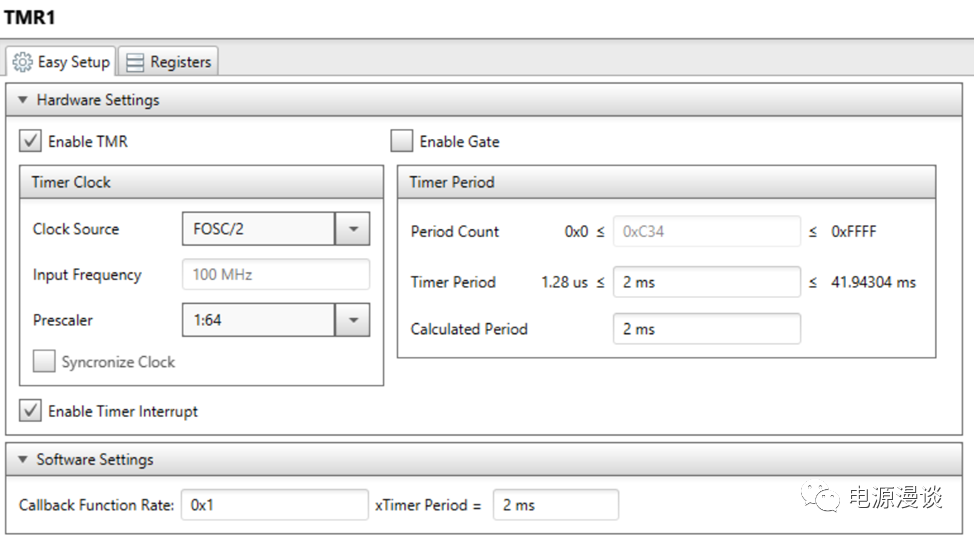This screenshot has width=974, height=540.
Task: Click the FOSC/2 clock source combo box
Action: (257, 229)
